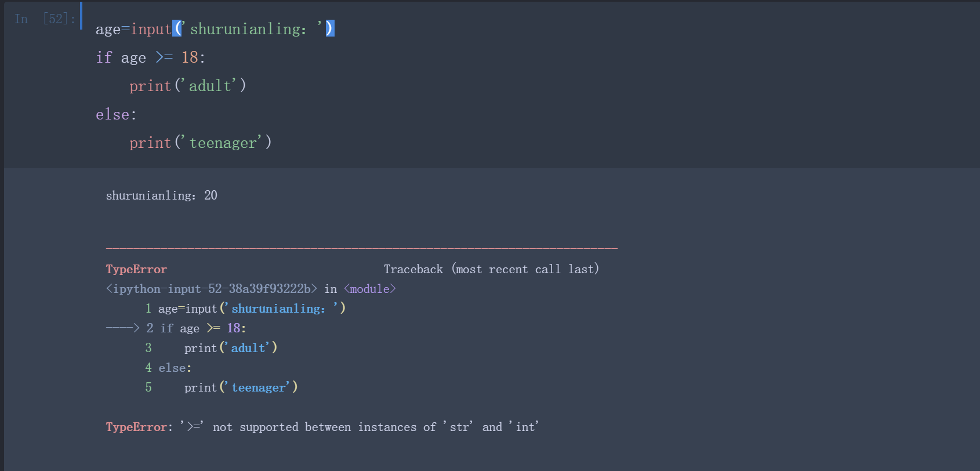Image resolution: width=980 pixels, height=471 pixels.
Task: Click the red TypeError heading in traceback
Action: coord(136,269)
